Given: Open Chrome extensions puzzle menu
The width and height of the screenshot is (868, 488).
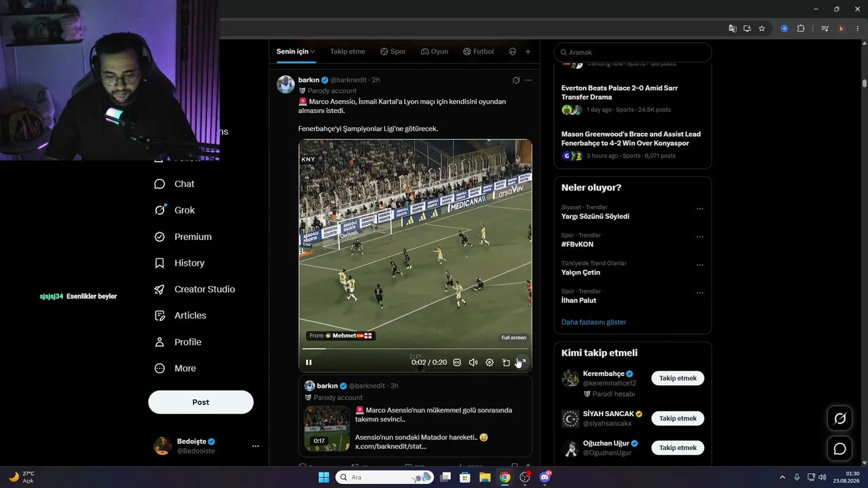Looking at the screenshot, I should [801, 28].
